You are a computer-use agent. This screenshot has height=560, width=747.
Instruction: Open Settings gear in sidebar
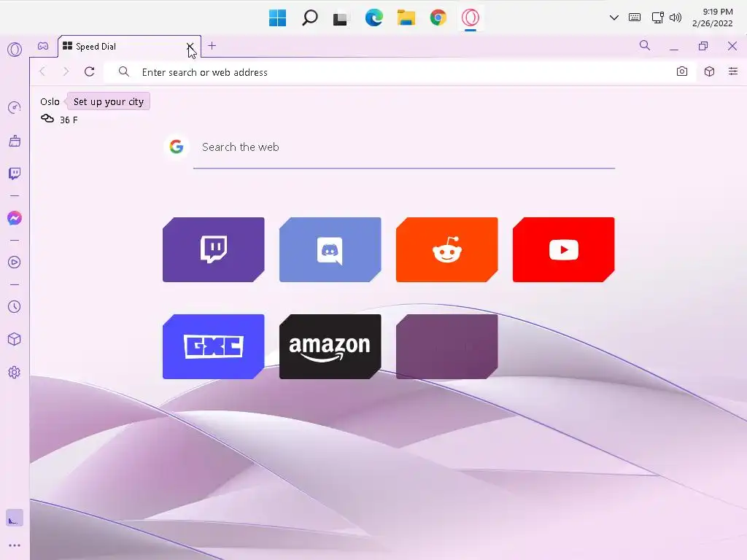click(15, 373)
